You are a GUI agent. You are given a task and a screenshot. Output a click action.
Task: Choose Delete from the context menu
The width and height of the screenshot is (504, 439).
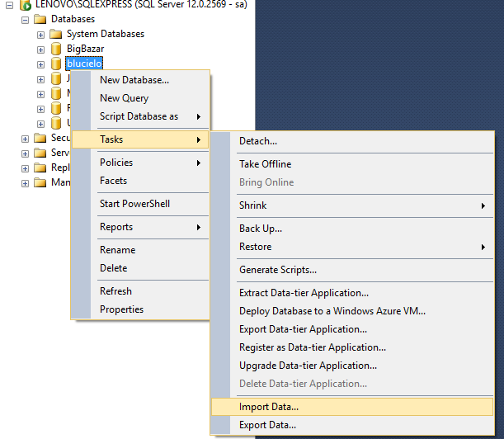coord(140,268)
